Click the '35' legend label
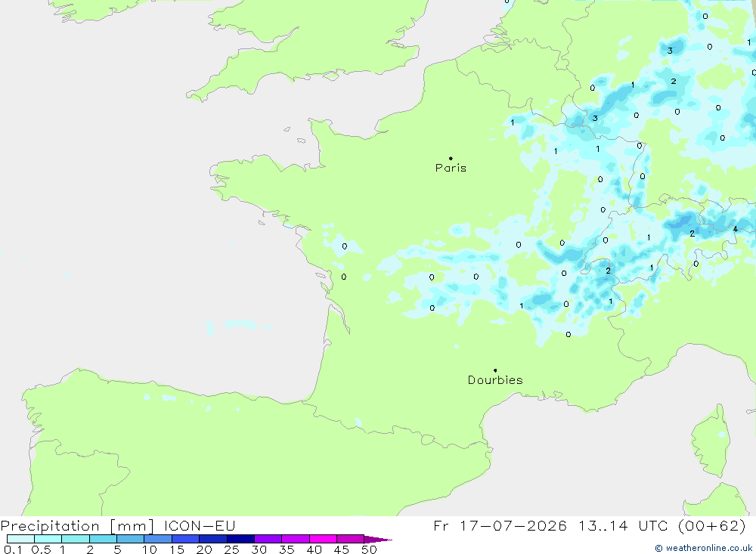The image size is (756, 554). [287, 549]
